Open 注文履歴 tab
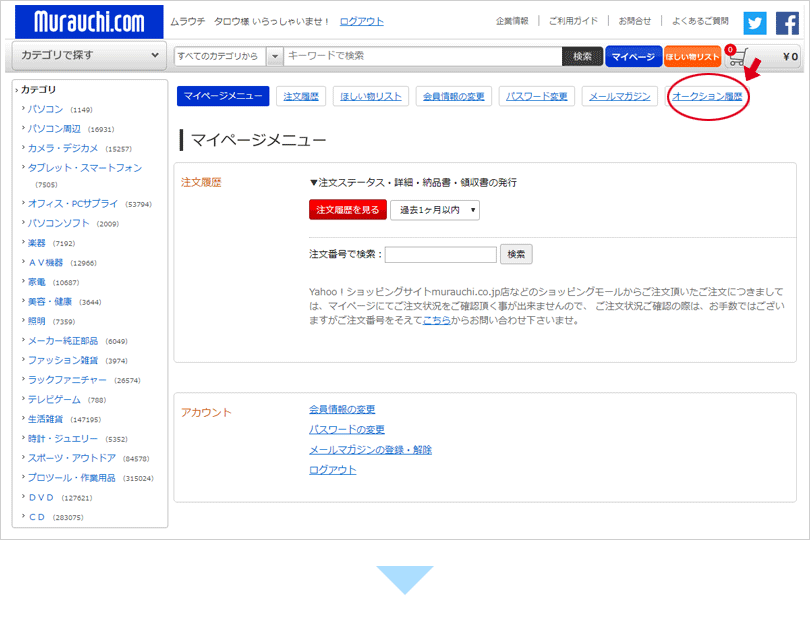 pyautogui.click(x=301, y=96)
